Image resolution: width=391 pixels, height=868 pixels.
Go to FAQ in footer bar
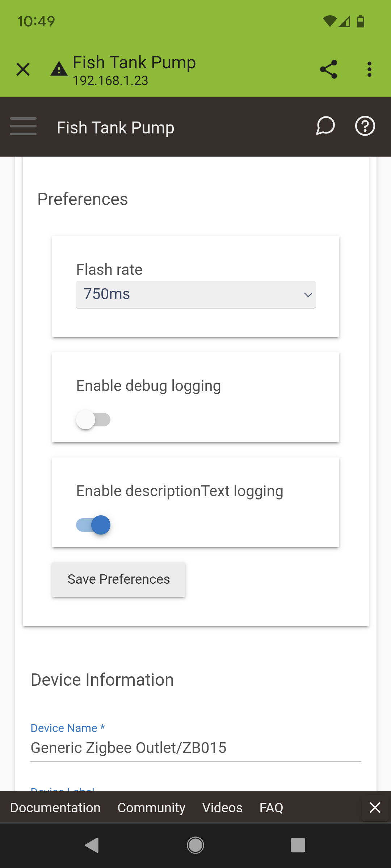point(271,808)
